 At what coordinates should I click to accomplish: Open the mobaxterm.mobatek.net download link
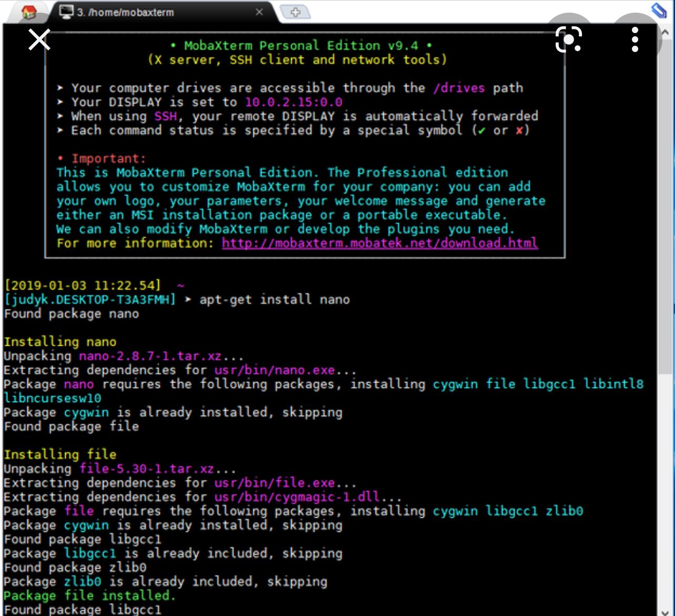(380, 243)
